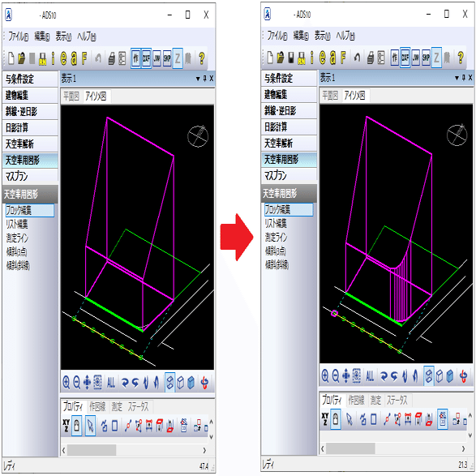The width and height of the screenshot is (476, 476).
Task: Toggle the XYZ axis button in right panel
Action: click(x=325, y=418)
